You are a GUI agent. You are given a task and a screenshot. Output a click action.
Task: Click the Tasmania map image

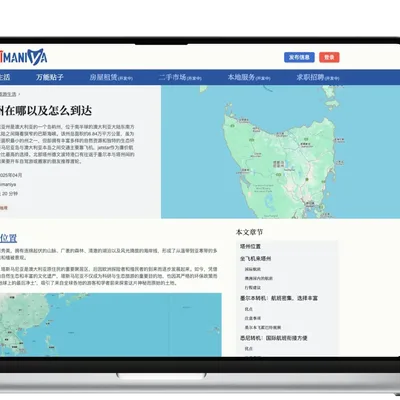point(280,152)
